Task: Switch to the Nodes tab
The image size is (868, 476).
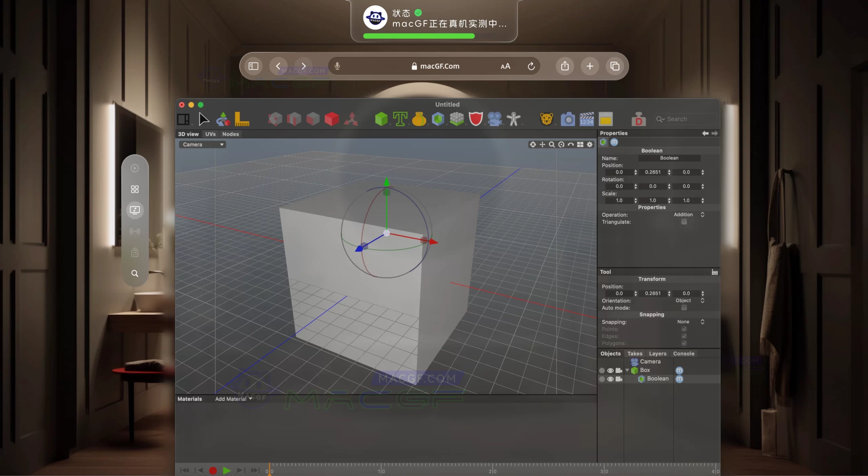Action: [231, 134]
